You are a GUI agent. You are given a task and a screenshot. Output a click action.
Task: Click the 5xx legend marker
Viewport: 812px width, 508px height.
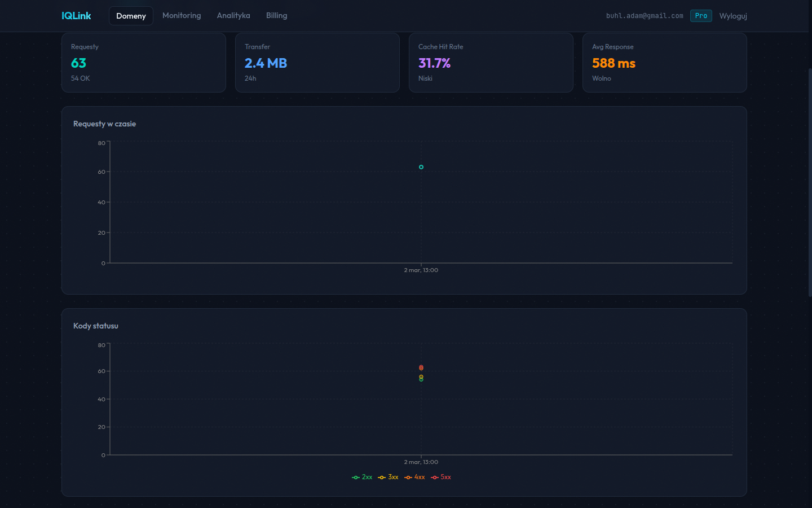tap(435, 478)
